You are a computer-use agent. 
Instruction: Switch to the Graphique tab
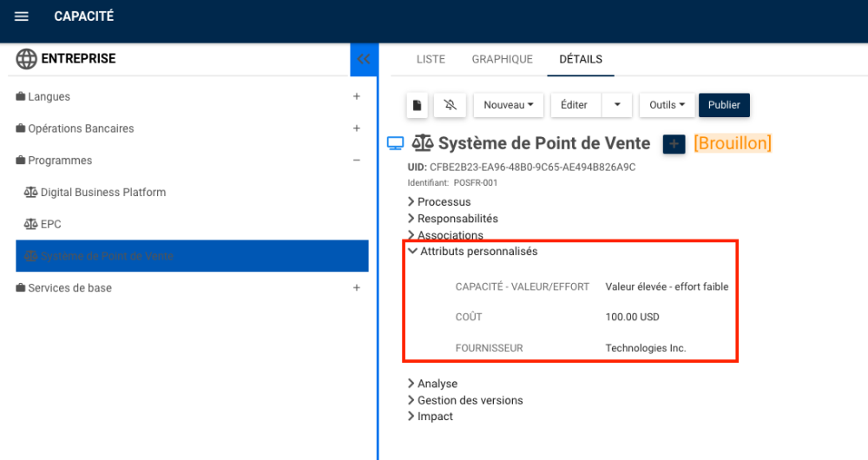point(502,59)
